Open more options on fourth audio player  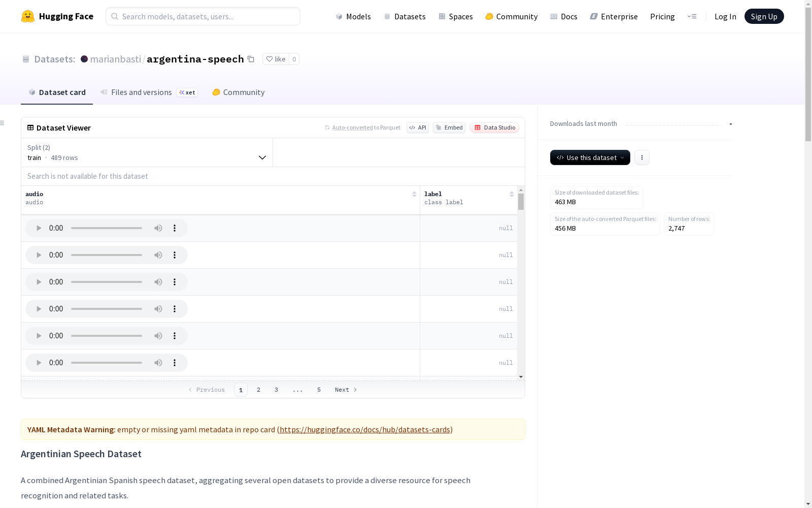click(175, 309)
